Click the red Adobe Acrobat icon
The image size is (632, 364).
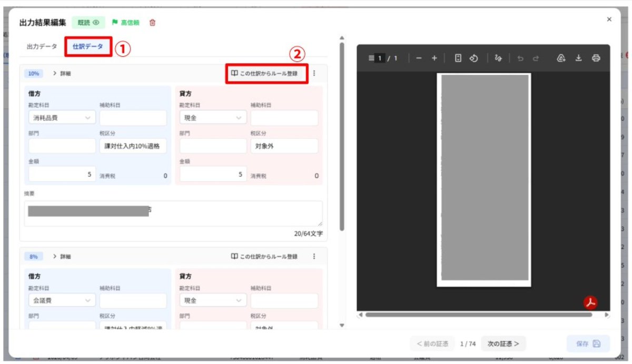click(590, 302)
